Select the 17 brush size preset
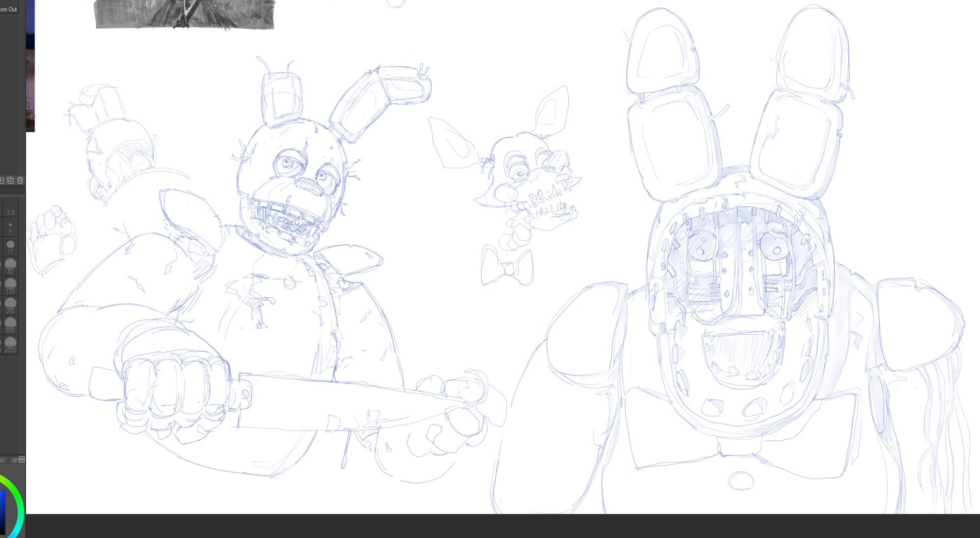Viewport: 980px width, 538px height. click(x=10, y=247)
